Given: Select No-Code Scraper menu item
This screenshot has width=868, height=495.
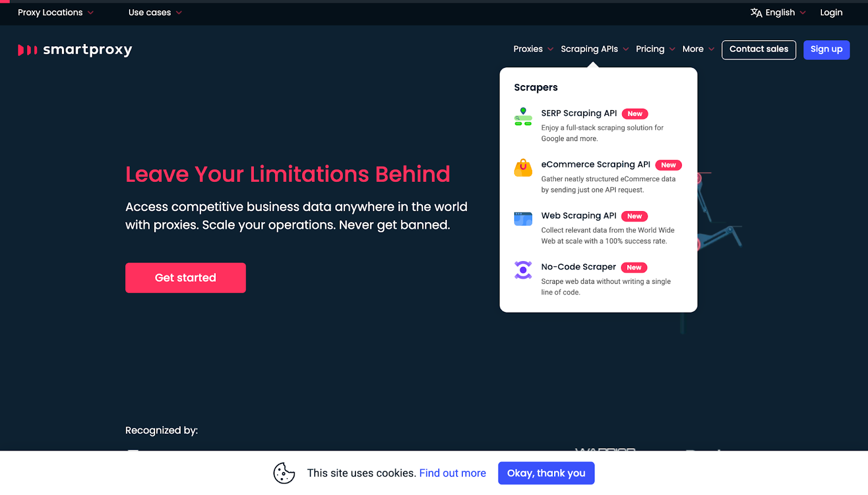Looking at the screenshot, I should (598, 279).
